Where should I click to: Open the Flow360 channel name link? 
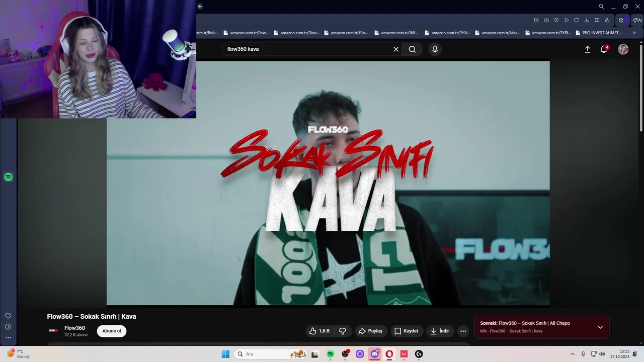74,328
